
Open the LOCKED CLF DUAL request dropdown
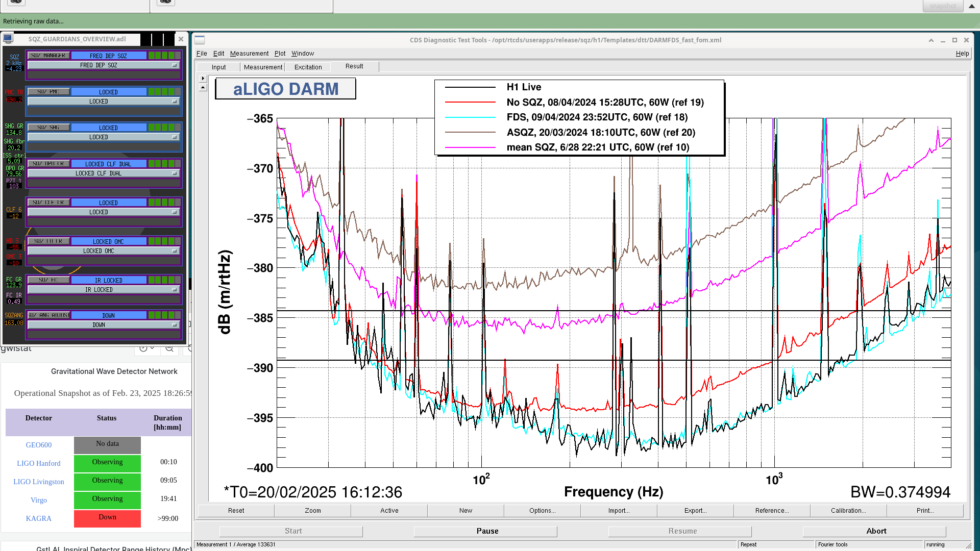point(103,173)
